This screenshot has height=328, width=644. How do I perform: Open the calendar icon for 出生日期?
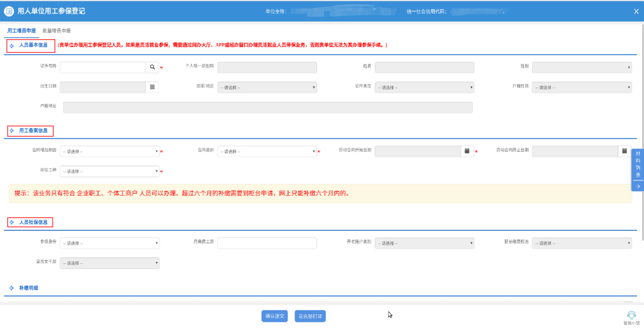(152, 87)
